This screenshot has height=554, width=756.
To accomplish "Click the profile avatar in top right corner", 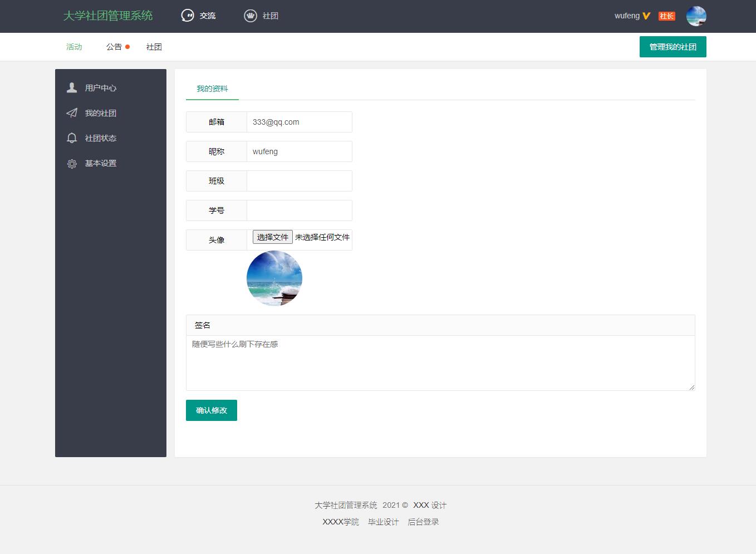I will pyautogui.click(x=696, y=16).
